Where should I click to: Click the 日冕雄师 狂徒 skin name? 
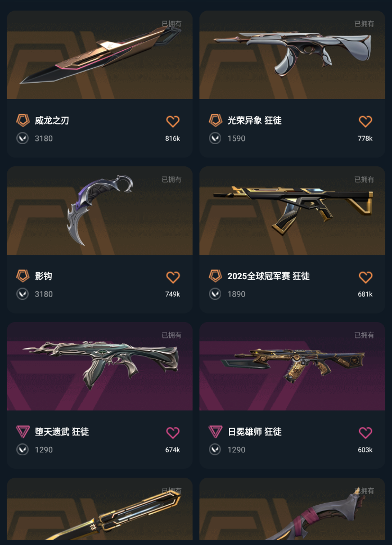coord(254,432)
